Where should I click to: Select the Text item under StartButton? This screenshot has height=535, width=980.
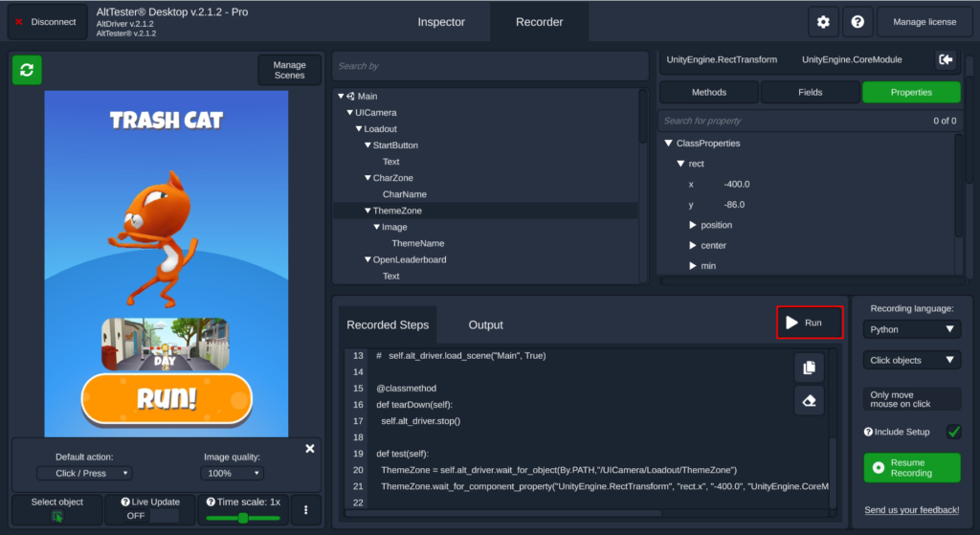(390, 161)
